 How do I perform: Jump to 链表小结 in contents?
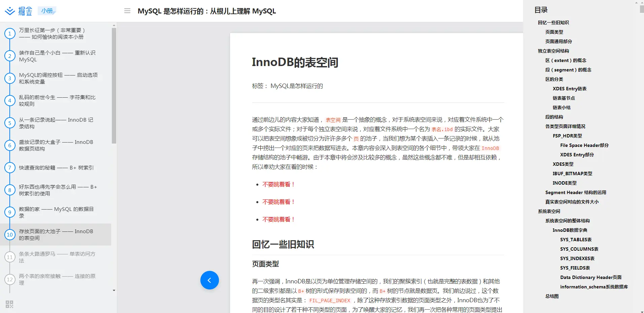pos(561,107)
